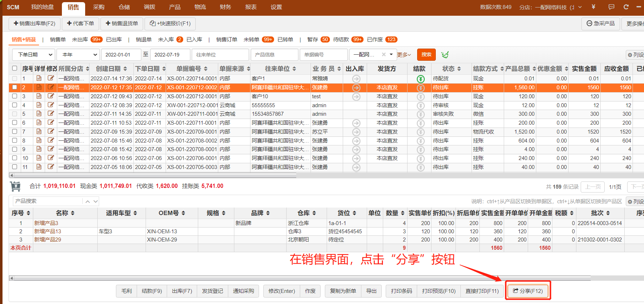Screen dimensions: 644x304
Task: Click green settlement yen icon in row 1
Action: coord(421,79)
